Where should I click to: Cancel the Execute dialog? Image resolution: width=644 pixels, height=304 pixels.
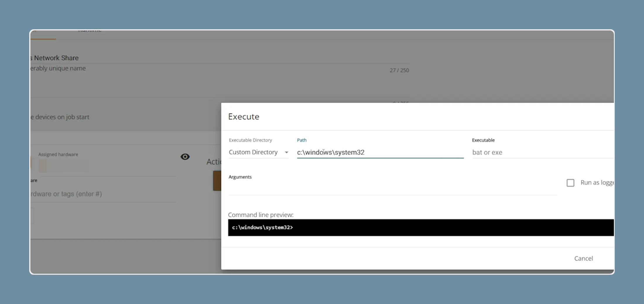click(583, 258)
